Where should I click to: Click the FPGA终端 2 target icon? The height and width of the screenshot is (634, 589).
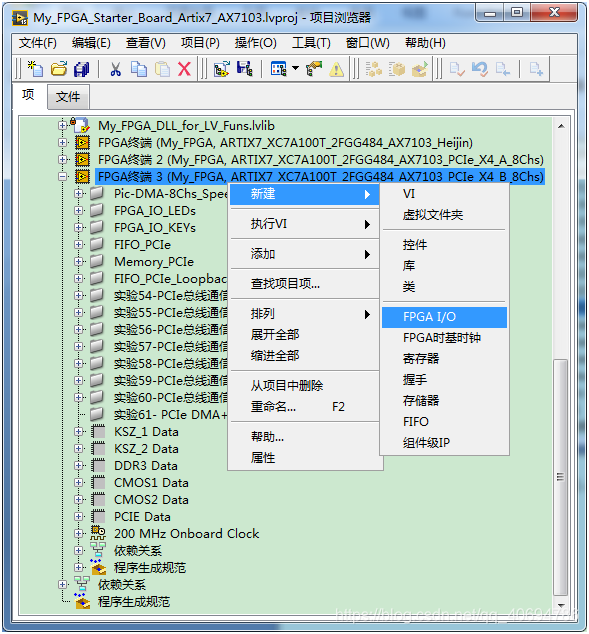(82, 160)
